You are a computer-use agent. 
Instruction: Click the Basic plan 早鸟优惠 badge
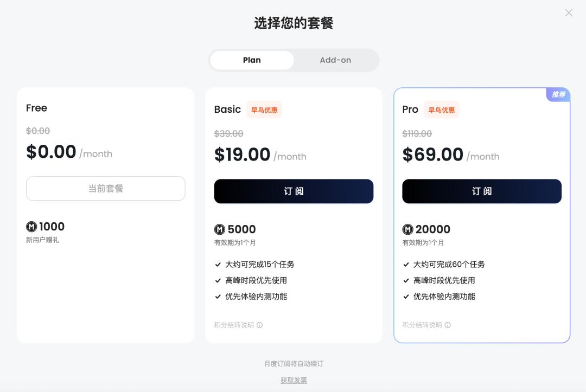264,110
